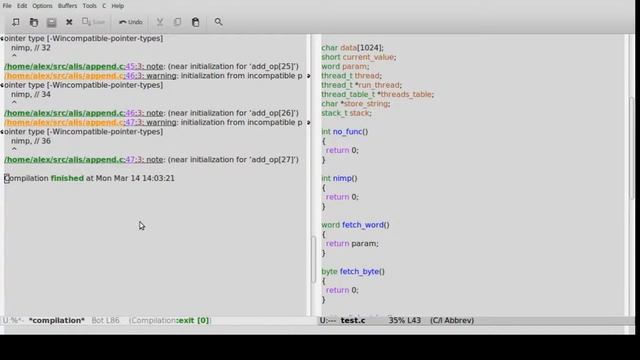Click *compilation* buffer name in mode line

57,320
